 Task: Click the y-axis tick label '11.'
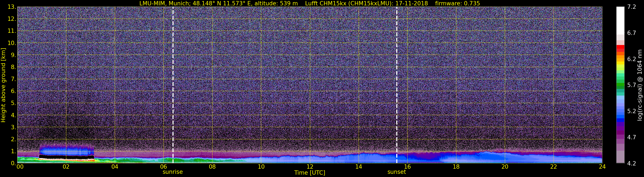[12, 31]
